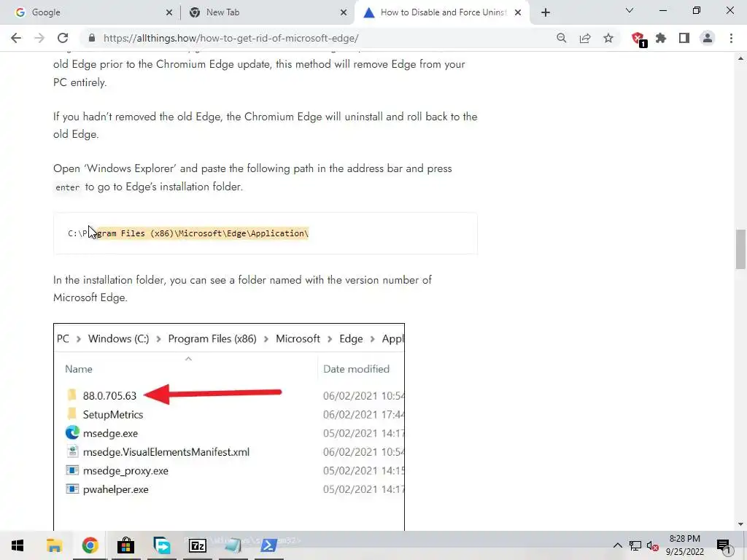The image size is (747, 560).
Task: Click the address bar URL
Action: click(231, 38)
